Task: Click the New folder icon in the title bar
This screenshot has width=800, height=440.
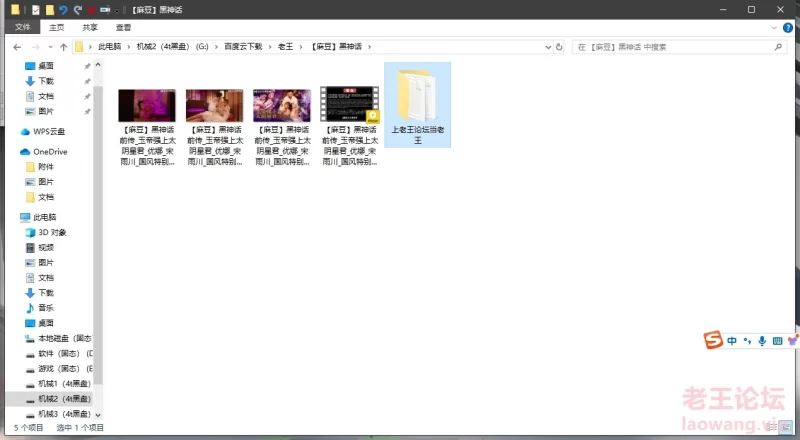Action: [x=49, y=10]
